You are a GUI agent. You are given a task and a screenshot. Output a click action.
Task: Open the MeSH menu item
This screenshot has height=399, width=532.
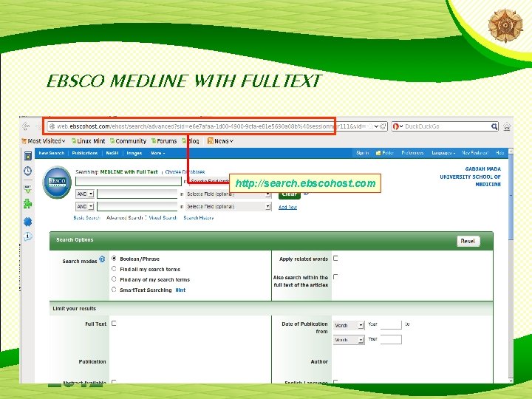112,153
